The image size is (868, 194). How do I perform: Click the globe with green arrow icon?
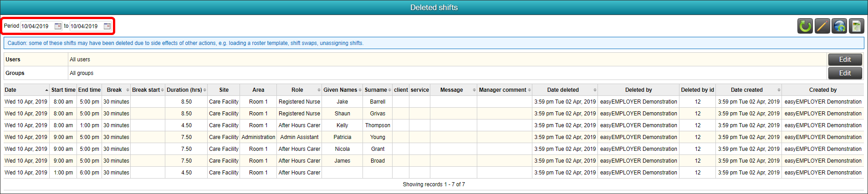839,26
